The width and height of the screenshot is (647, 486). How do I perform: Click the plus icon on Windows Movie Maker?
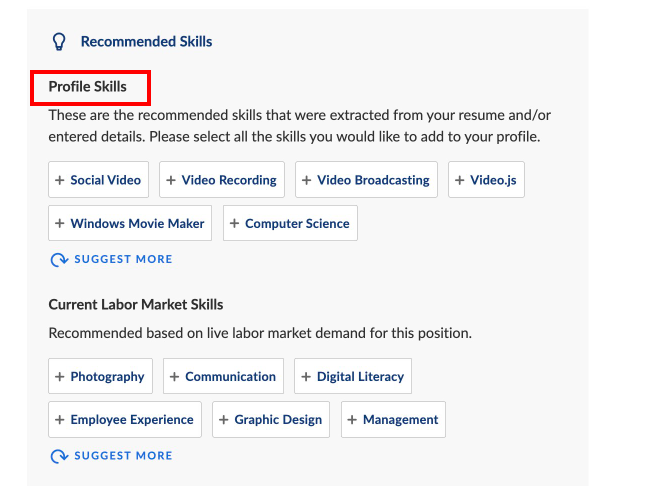click(60, 223)
